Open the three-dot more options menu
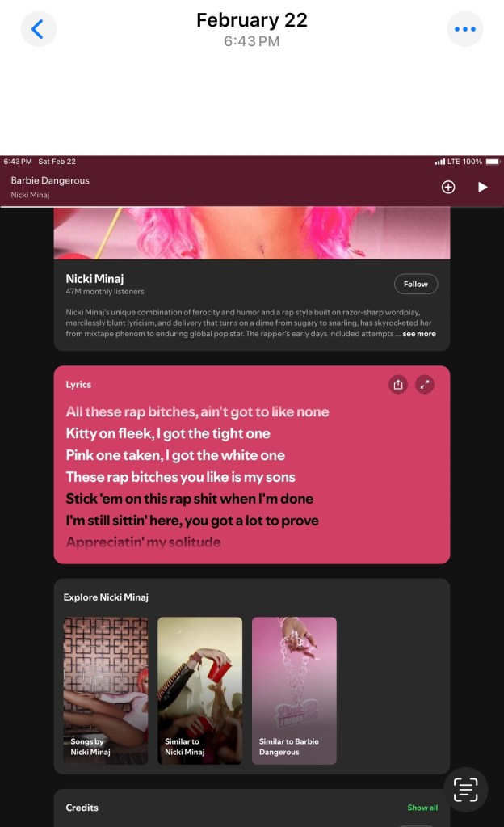This screenshot has width=504, height=827. (465, 29)
